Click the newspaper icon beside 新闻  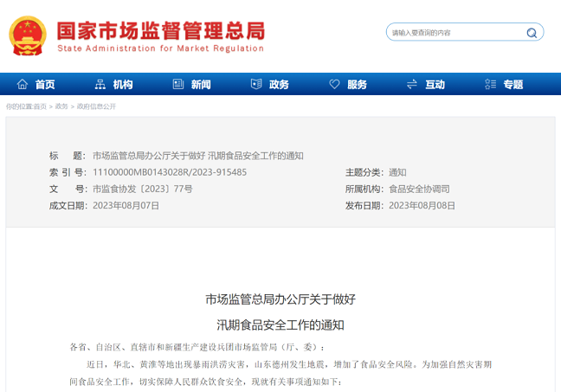178,84
